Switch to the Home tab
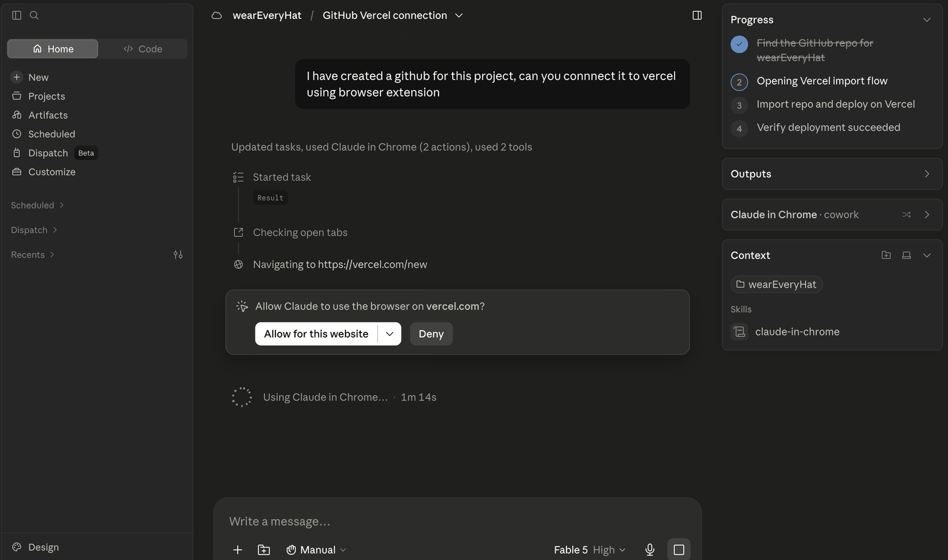 click(x=53, y=49)
